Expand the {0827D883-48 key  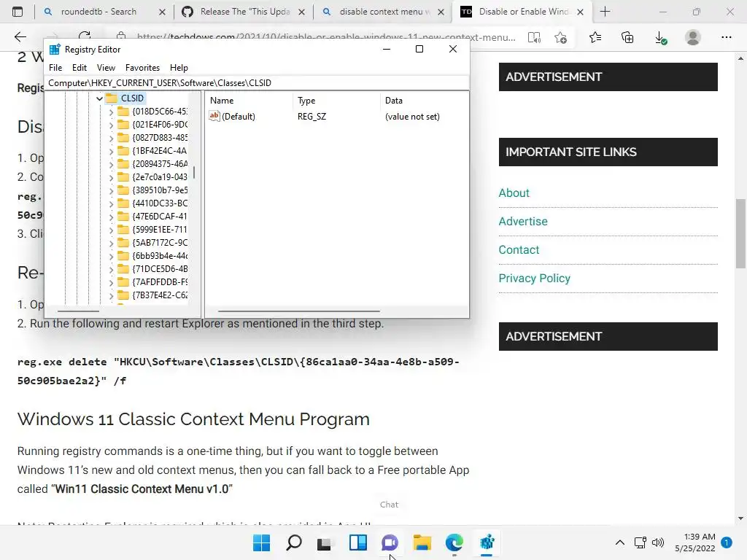pyautogui.click(x=111, y=138)
